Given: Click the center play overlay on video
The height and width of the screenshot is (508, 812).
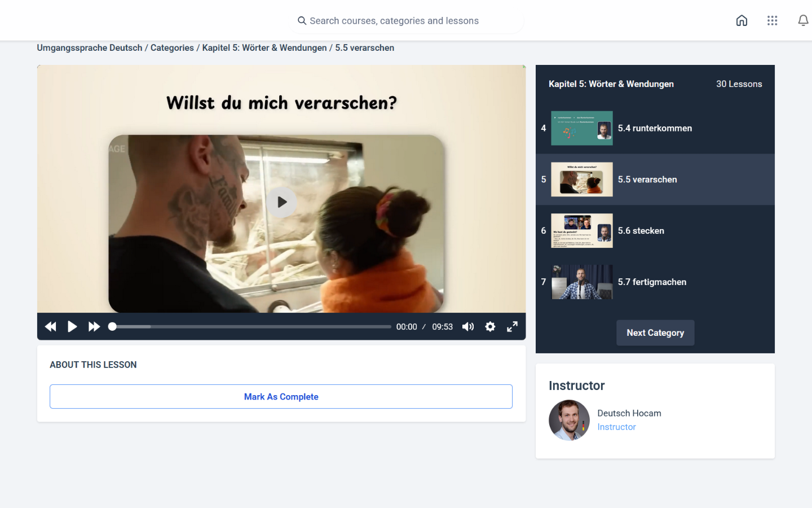Looking at the screenshot, I should click(x=281, y=202).
